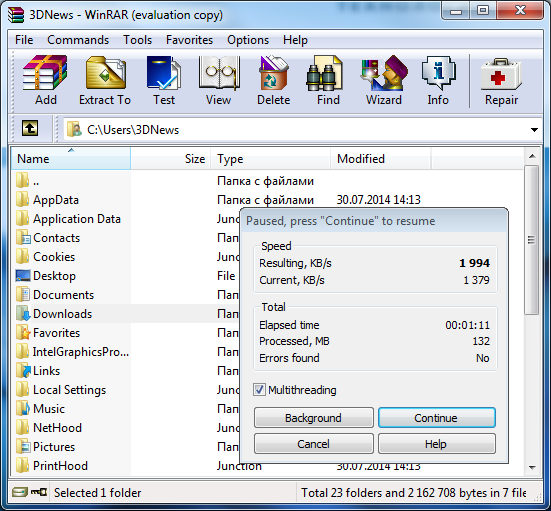Open the Find binoculars tool
The image size is (551, 511).
tap(328, 80)
